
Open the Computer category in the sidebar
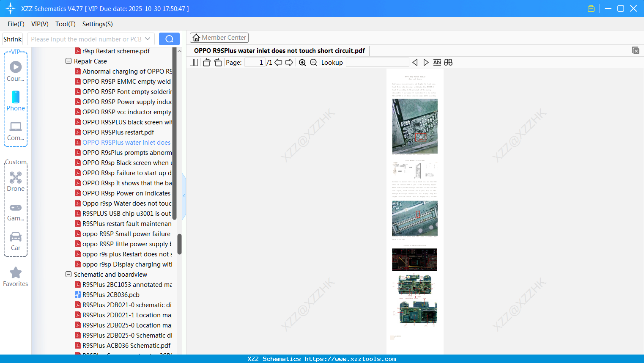(16, 131)
